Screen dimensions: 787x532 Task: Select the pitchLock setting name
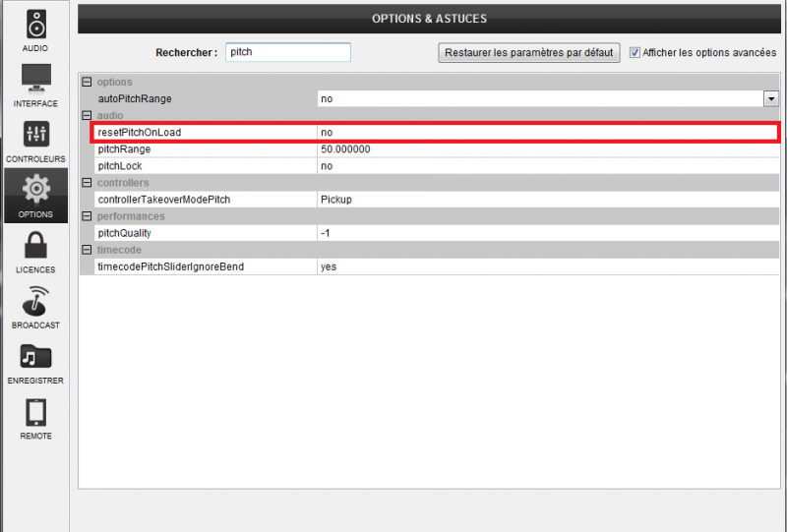119,166
